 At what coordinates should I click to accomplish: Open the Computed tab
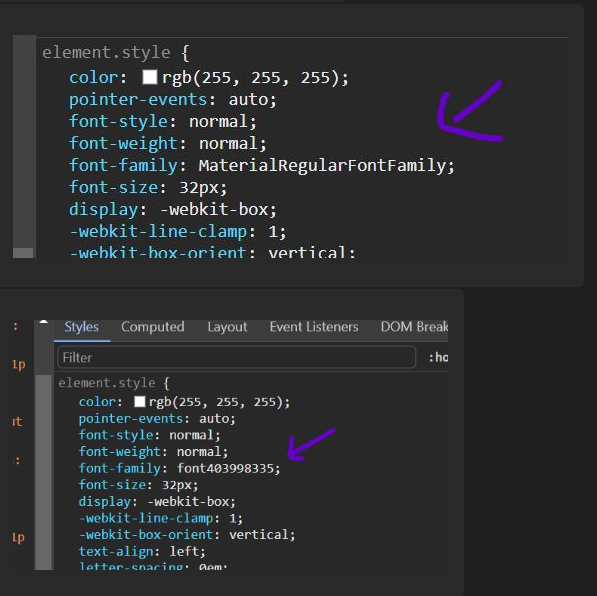pyautogui.click(x=153, y=327)
